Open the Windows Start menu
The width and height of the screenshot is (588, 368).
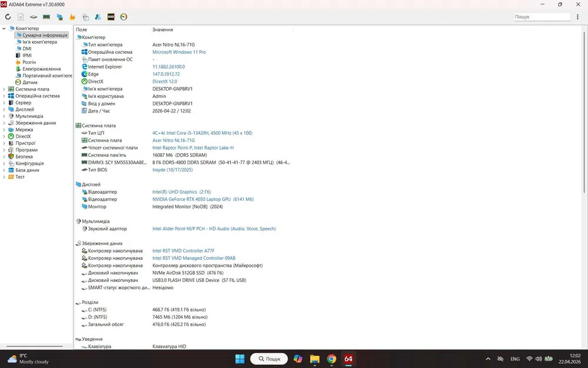point(240,359)
